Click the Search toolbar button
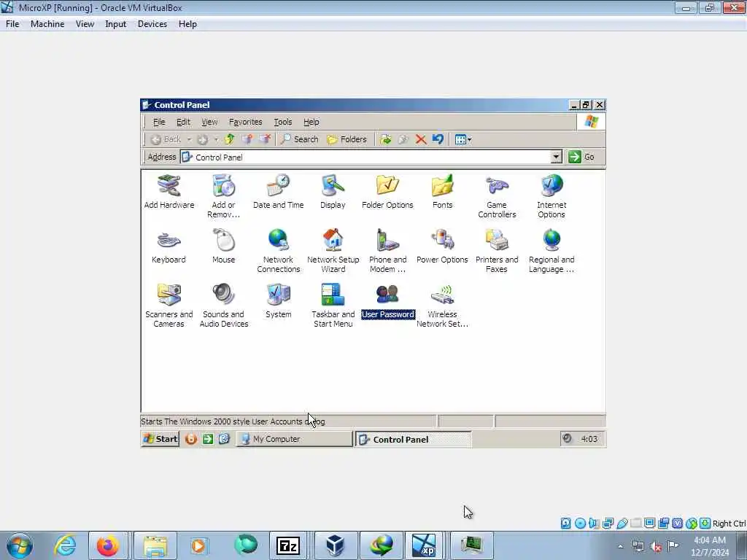This screenshot has height=560, width=747. (x=299, y=139)
